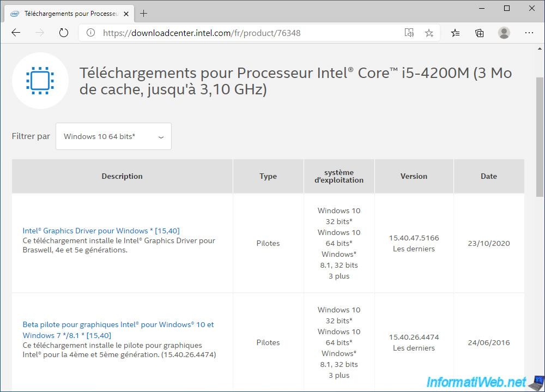The height and width of the screenshot is (392, 545).
Task: Open a new browser tab
Action: (x=143, y=14)
